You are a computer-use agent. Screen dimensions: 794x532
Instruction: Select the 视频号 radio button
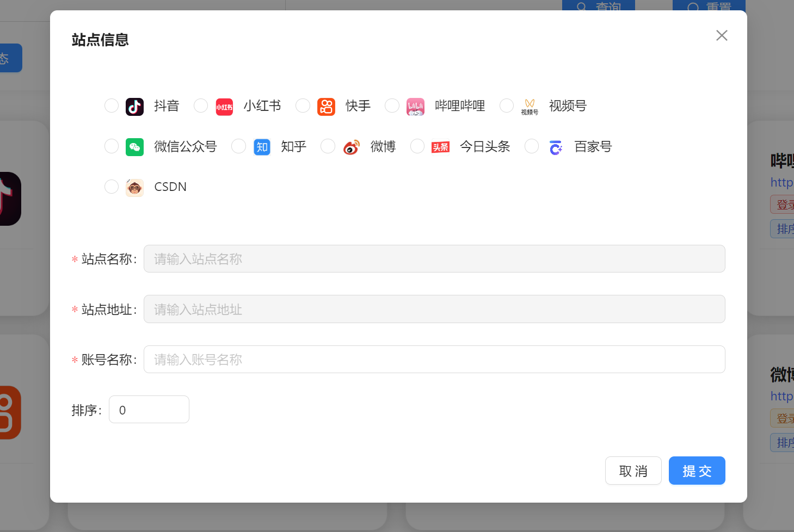[507, 106]
